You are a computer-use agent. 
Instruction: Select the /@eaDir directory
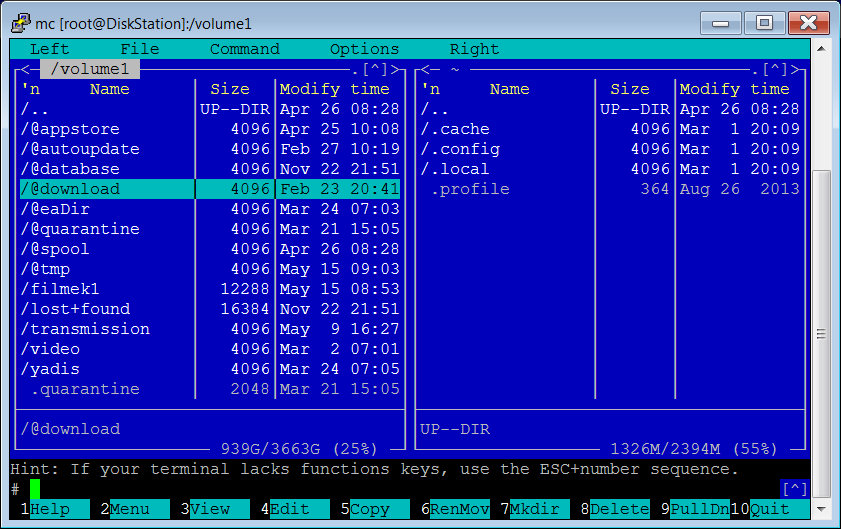(x=210, y=209)
